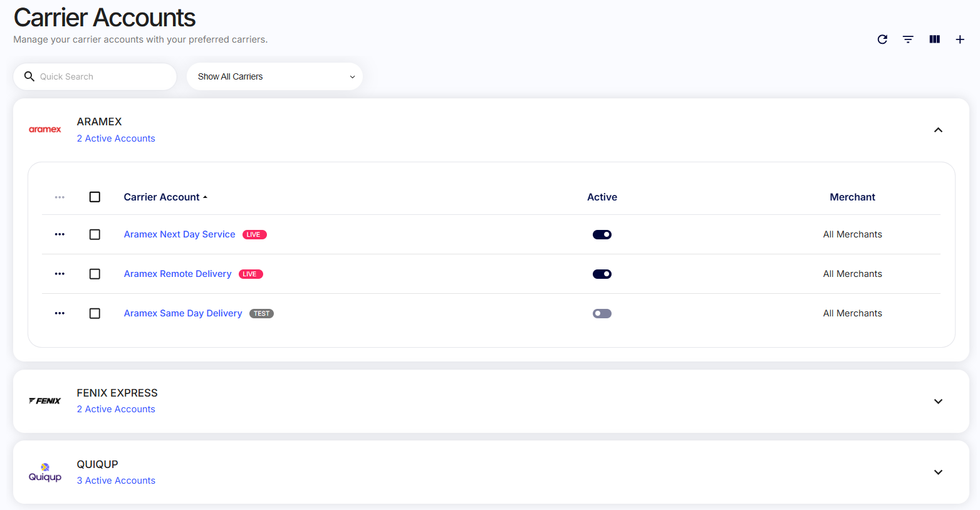Click TEST badge next to Aramex Same Day Delivery

pos(261,313)
